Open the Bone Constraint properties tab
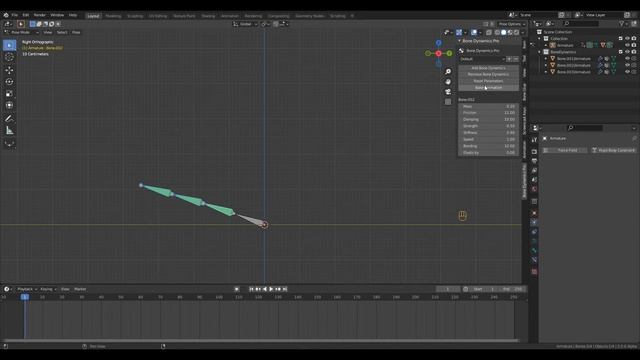 [534, 260]
